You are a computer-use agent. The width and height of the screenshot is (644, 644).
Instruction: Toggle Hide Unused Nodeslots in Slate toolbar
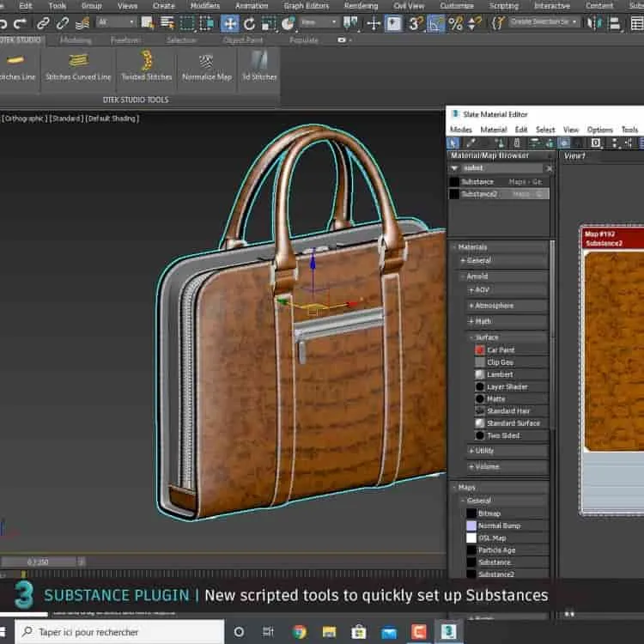(550, 143)
